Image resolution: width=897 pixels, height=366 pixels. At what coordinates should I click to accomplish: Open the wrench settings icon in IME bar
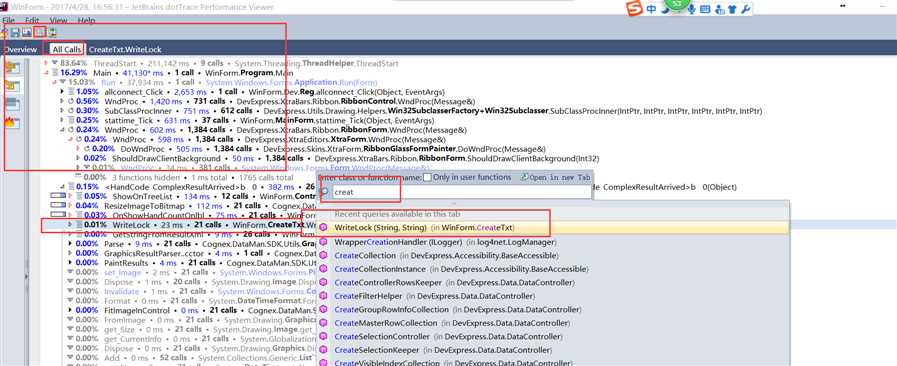click(745, 10)
